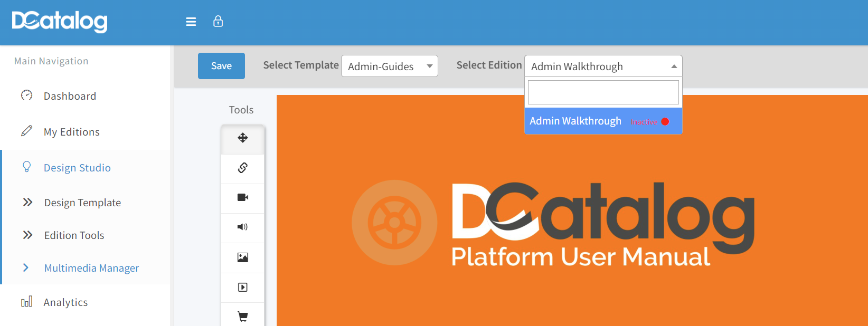Expand Design Template double-chevron
Screen dimensions: 868x326
point(28,203)
